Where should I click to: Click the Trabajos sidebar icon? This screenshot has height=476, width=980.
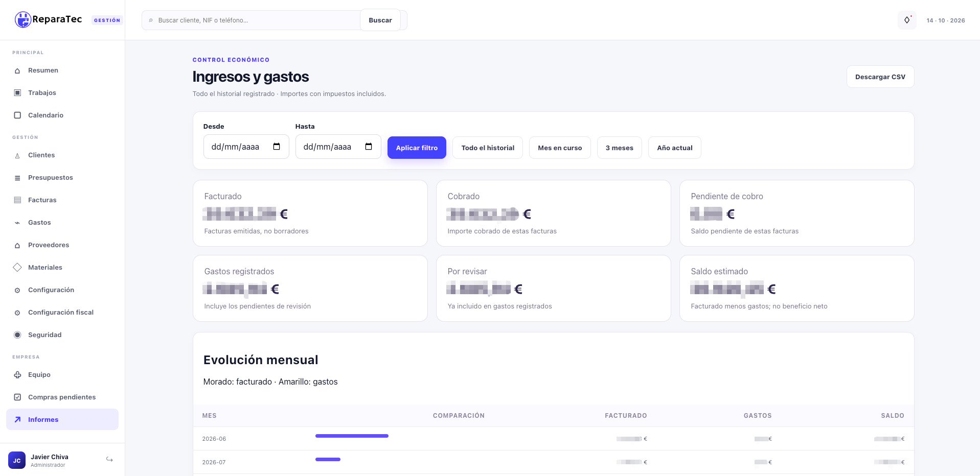[x=17, y=93]
